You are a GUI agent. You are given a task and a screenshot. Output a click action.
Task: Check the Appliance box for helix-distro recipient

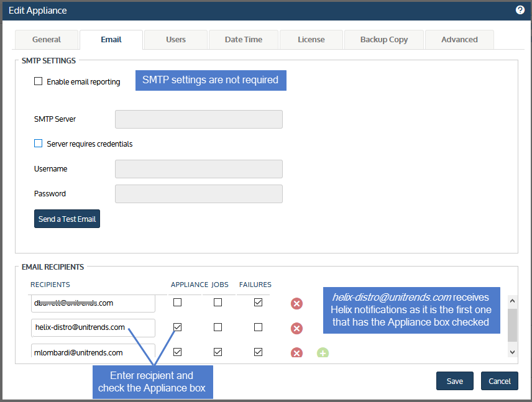point(178,327)
